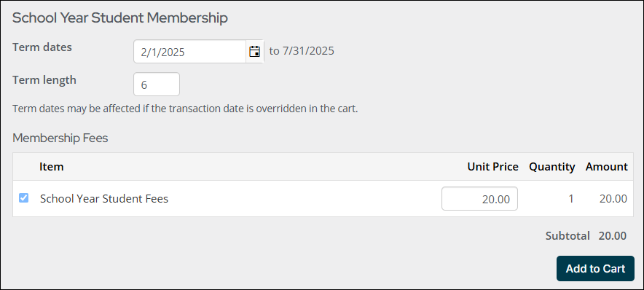Click the transaction date override note text
The image size is (644, 290).
coord(185,109)
